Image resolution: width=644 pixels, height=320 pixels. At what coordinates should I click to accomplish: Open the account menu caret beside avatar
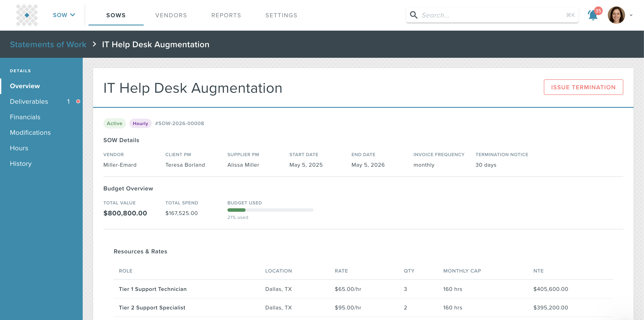(x=631, y=15)
